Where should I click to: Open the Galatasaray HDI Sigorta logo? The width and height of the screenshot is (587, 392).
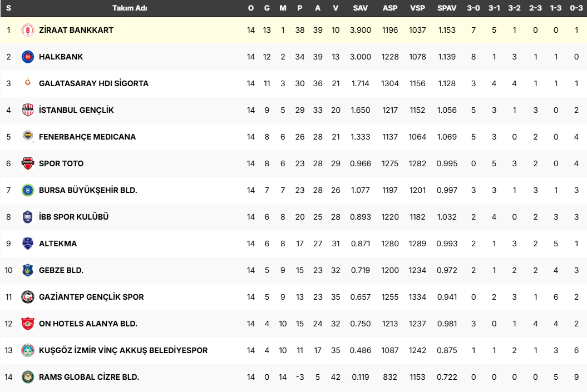point(27,83)
